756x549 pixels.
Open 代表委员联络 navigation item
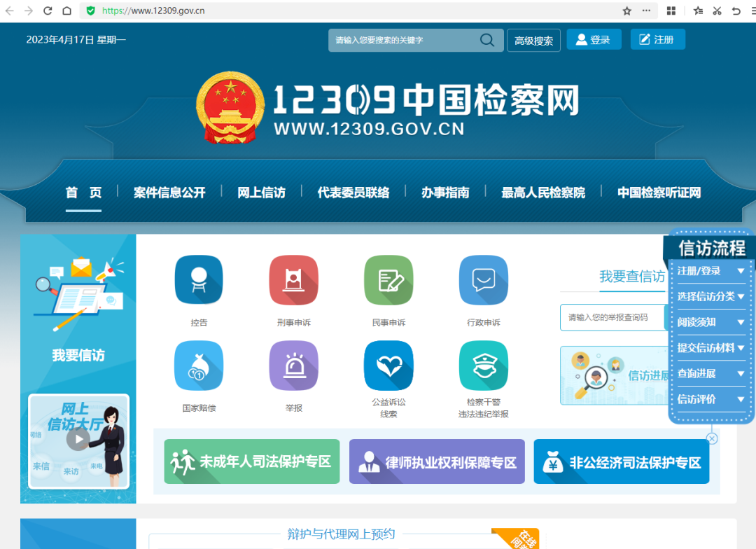[353, 193]
